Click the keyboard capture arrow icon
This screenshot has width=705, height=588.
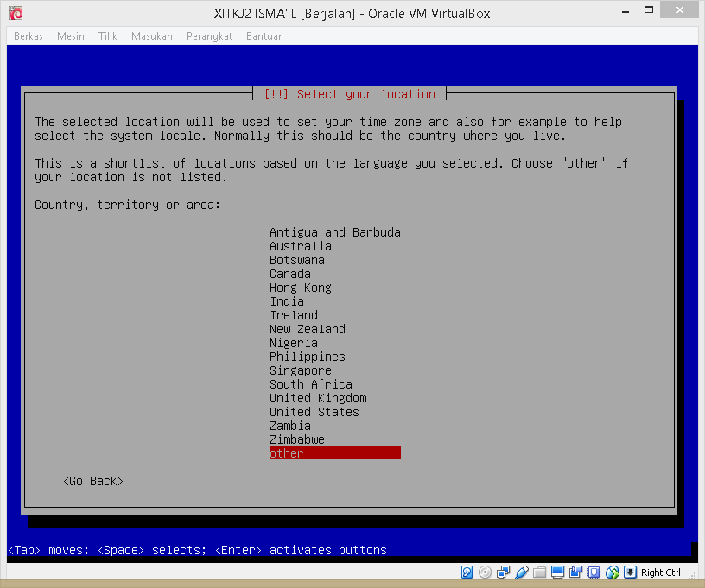coord(631,572)
